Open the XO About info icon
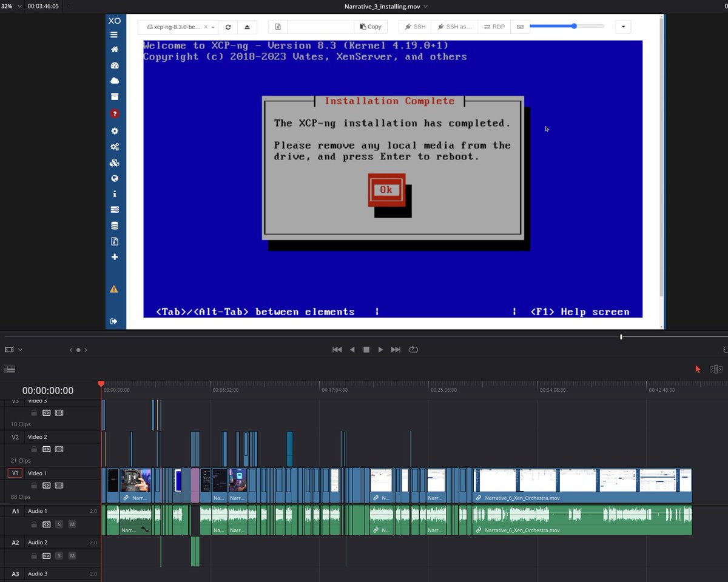This screenshot has height=582, width=728. pyautogui.click(x=115, y=195)
